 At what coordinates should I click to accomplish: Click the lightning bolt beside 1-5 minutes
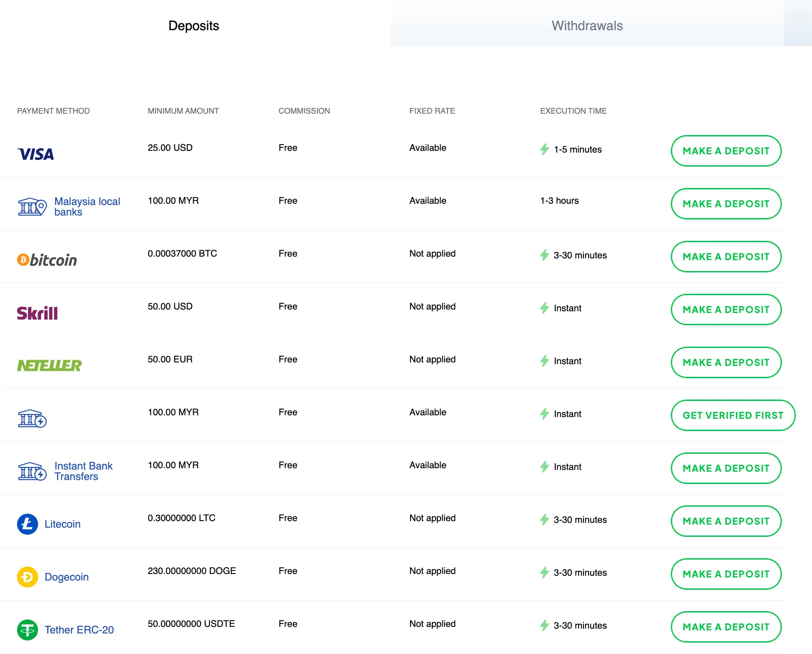[x=545, y=150]
